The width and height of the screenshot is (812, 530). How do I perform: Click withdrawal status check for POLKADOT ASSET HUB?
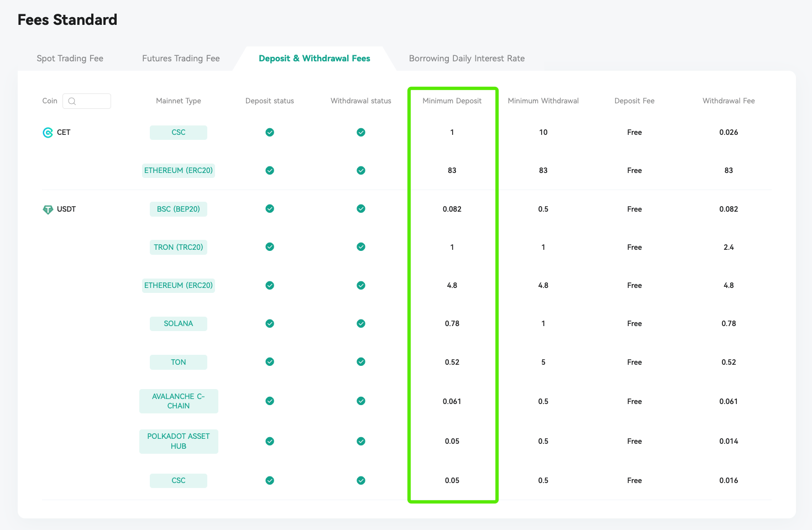click(361, 441)
